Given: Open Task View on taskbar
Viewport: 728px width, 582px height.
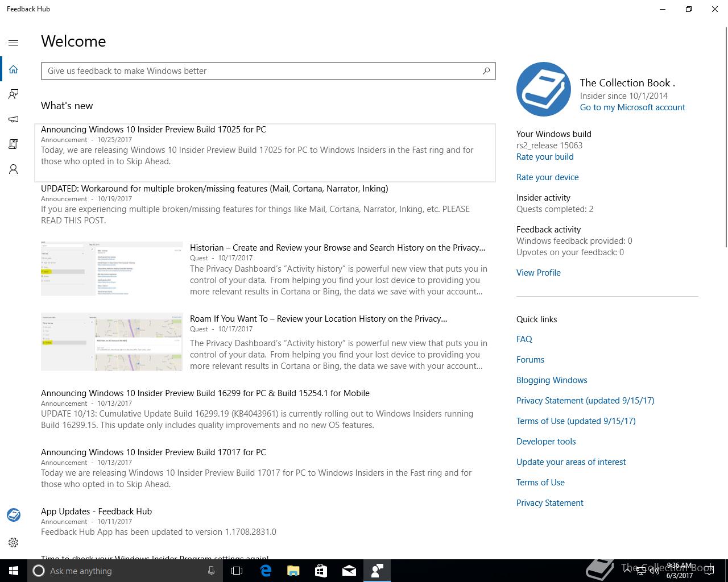Looking at the screenshot, I should point(237,571).
